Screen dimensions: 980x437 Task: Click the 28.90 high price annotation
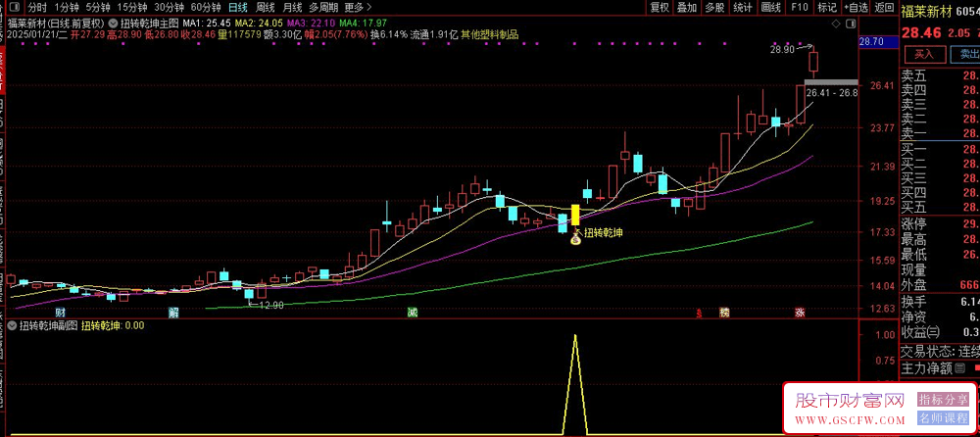(783, 49)
